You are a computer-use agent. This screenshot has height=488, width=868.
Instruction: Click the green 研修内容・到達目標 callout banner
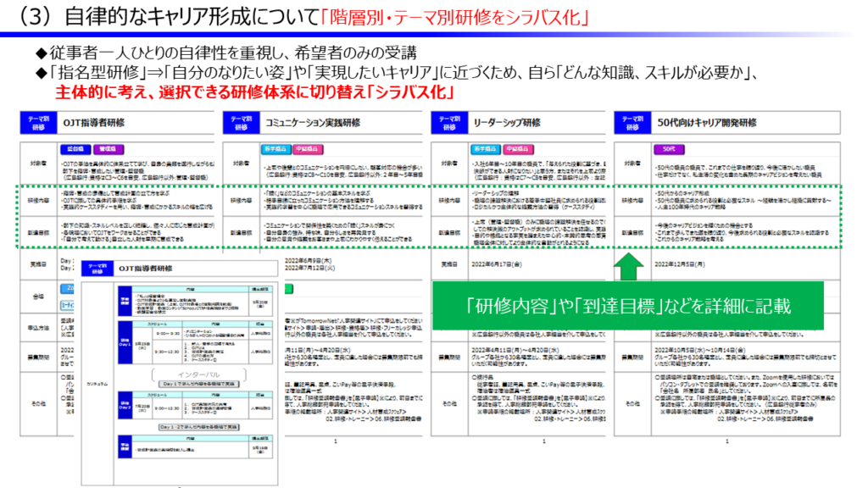(x=627, y=305)
